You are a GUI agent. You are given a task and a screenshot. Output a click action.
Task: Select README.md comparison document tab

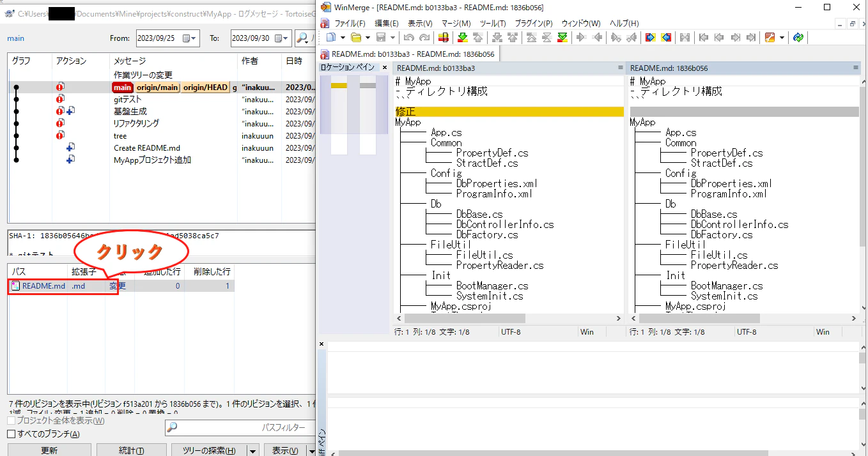point(408,54)
